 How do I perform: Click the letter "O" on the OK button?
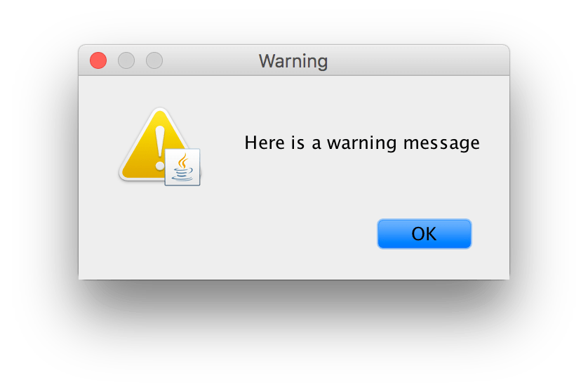417,234
